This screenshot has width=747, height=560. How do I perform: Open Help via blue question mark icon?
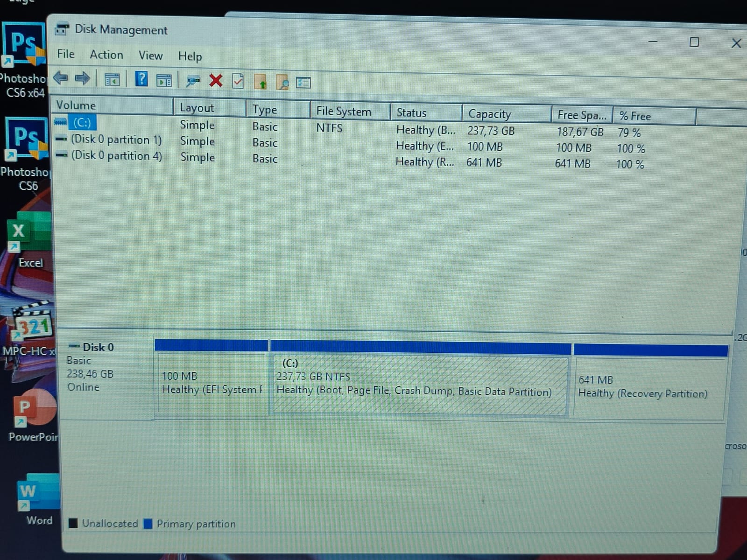pos(141,79)
